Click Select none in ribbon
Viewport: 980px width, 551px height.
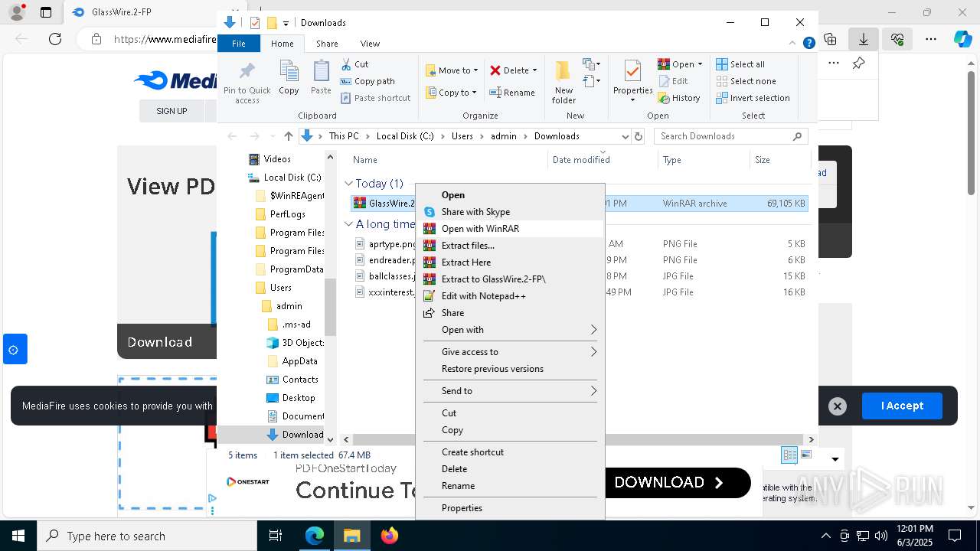[x=746, y=81]
